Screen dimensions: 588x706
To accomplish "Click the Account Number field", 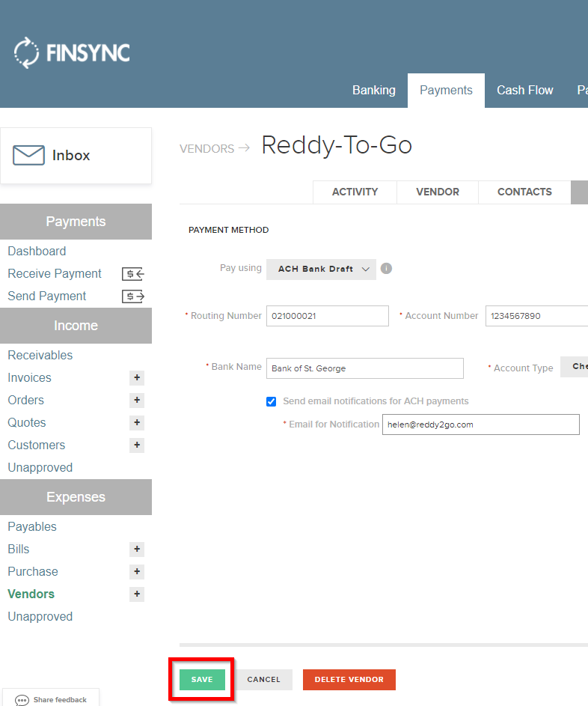I will [x=536, y=316].
